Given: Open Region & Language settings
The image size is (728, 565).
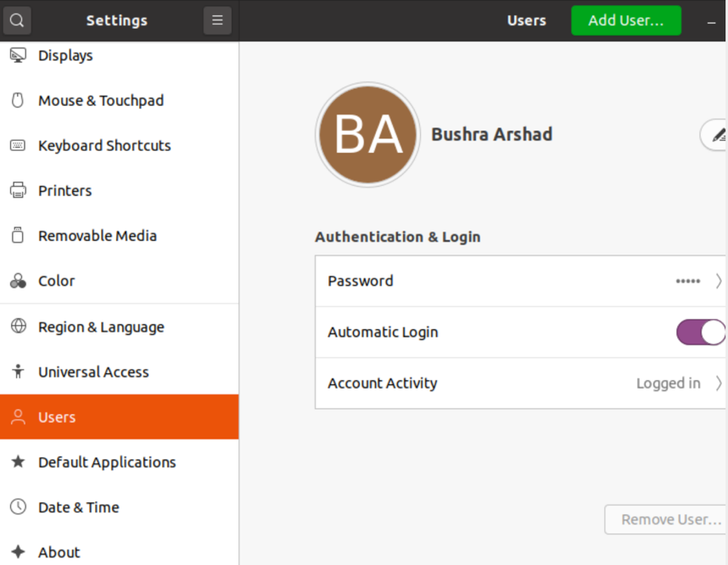Looking at the screenshot, I should click(x=101, y=327).
